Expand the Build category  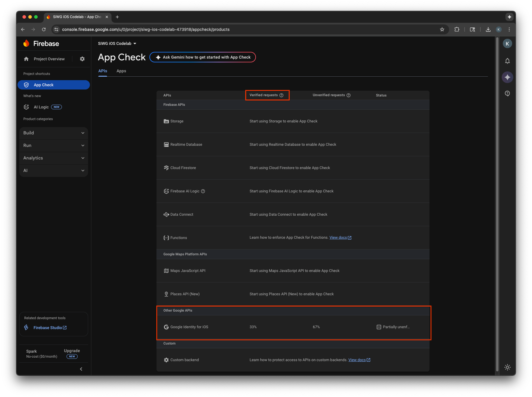(54, 133)
